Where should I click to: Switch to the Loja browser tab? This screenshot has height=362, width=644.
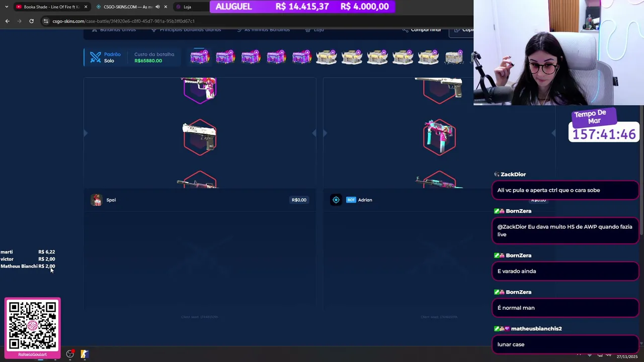pyautogui.click(x=190, y=7)
